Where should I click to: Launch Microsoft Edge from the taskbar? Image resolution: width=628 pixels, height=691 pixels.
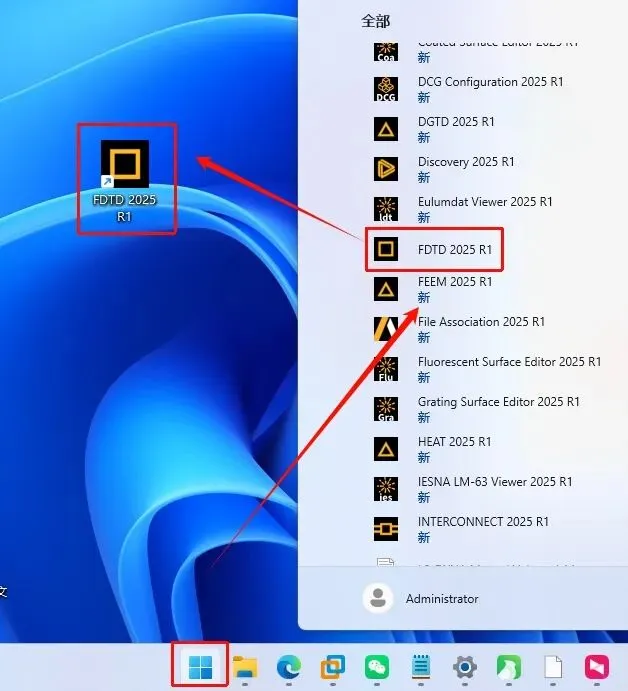(x=289, y=667)
